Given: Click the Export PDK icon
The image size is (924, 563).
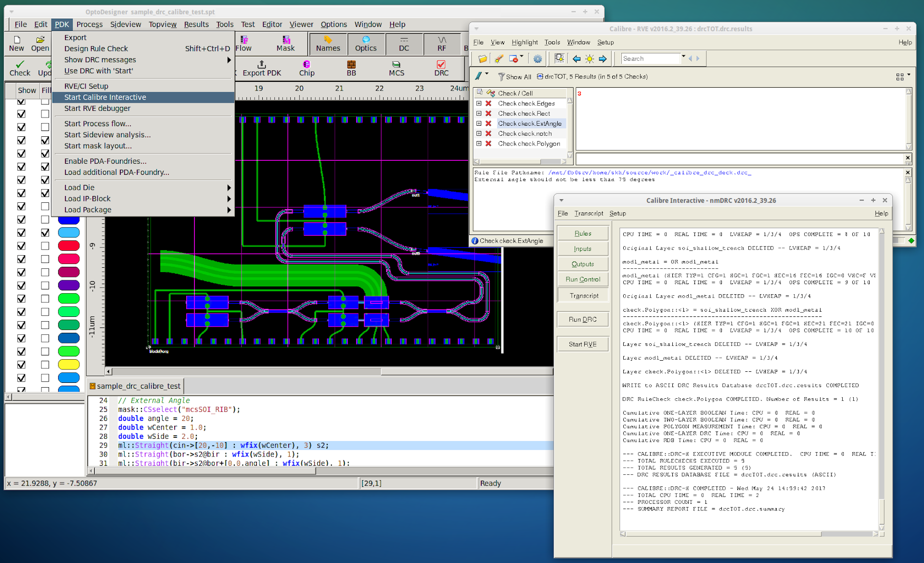Looking at the screenshot, I should coord(261,68).
